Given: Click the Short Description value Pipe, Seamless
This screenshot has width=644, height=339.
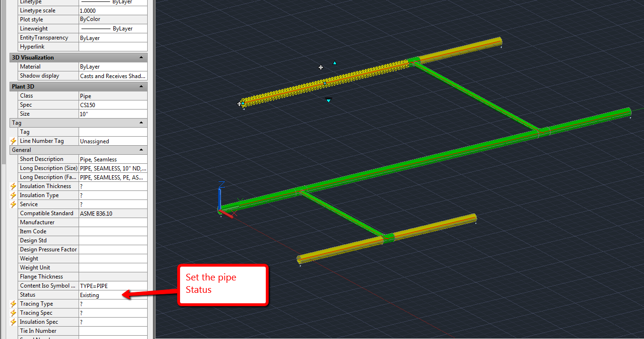Looking at the screenshot, I should pos(113,159).
